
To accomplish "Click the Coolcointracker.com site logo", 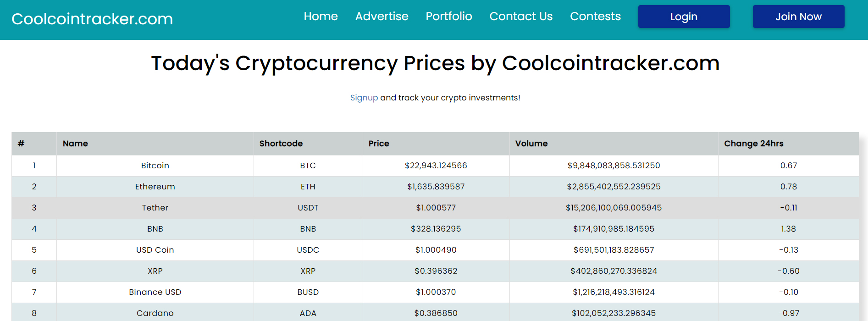I will pos(92,19).
